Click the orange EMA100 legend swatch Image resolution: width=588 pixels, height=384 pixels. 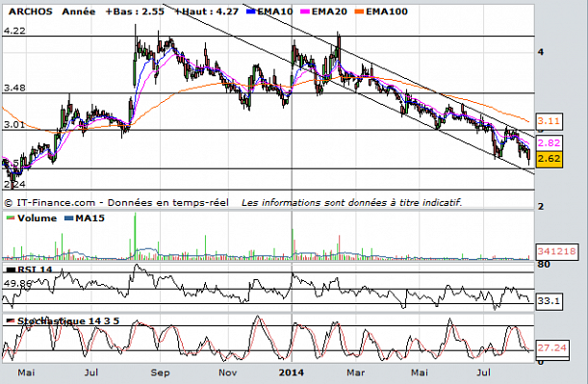pos(359,12)
